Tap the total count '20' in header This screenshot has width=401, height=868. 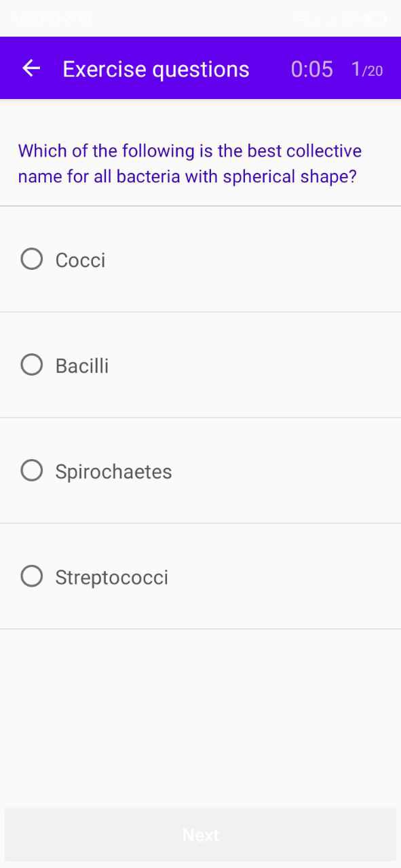pos(375,71)
